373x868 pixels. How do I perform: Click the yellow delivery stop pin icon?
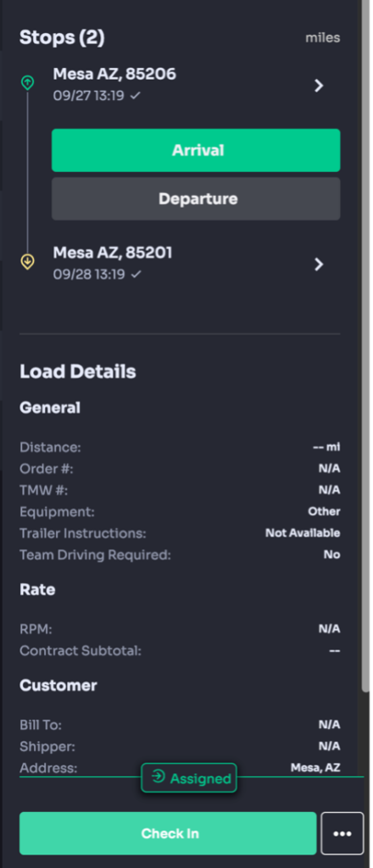(27, 261)
